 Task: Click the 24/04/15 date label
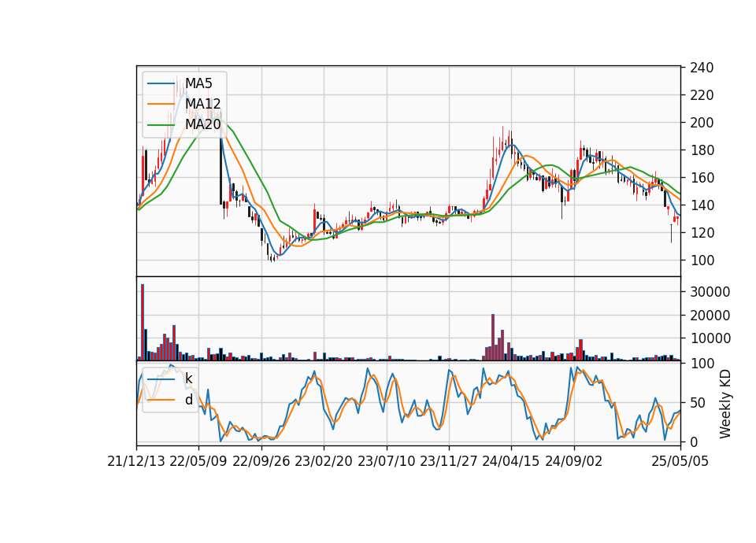point(511,461)
